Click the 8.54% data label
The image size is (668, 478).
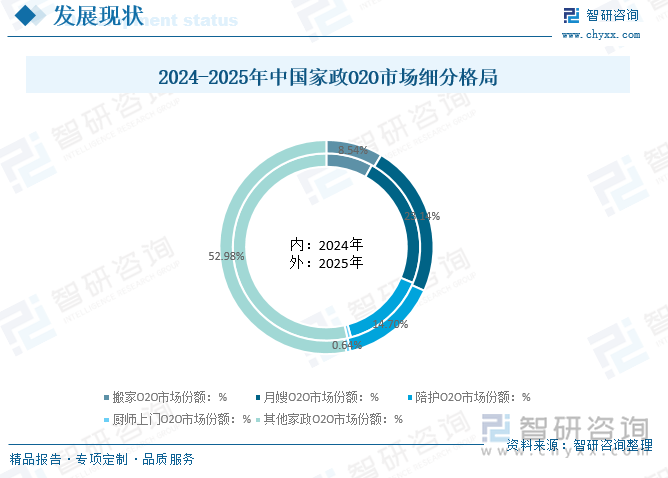pyautogui.click(x=353, y=150)
